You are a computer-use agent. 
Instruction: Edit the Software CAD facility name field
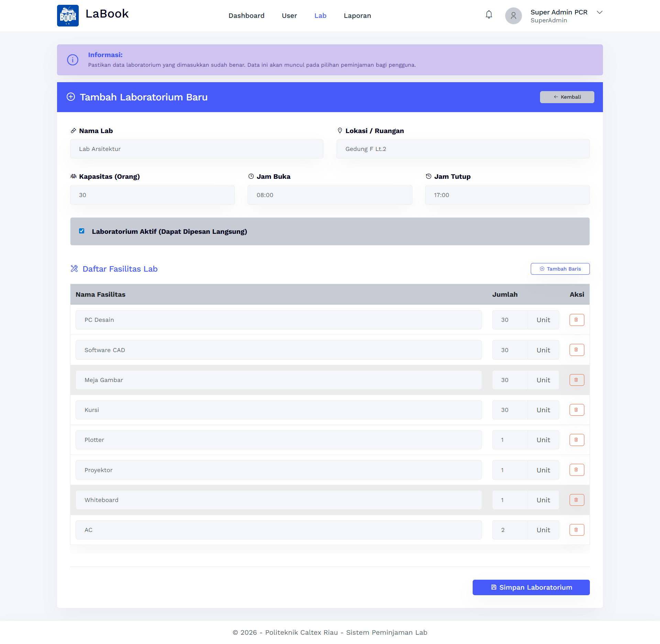click(x=278, y=350)
